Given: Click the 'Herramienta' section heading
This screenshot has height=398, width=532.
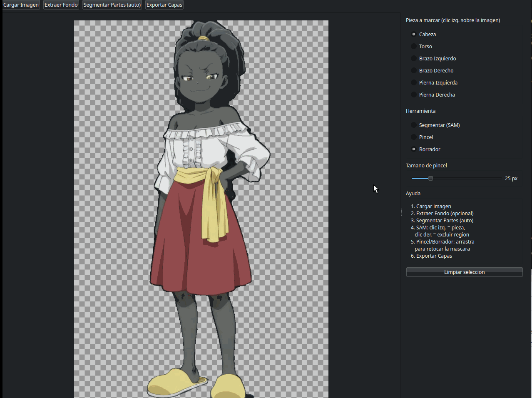Looking at the screenshot, I should [x=420, y=111].
